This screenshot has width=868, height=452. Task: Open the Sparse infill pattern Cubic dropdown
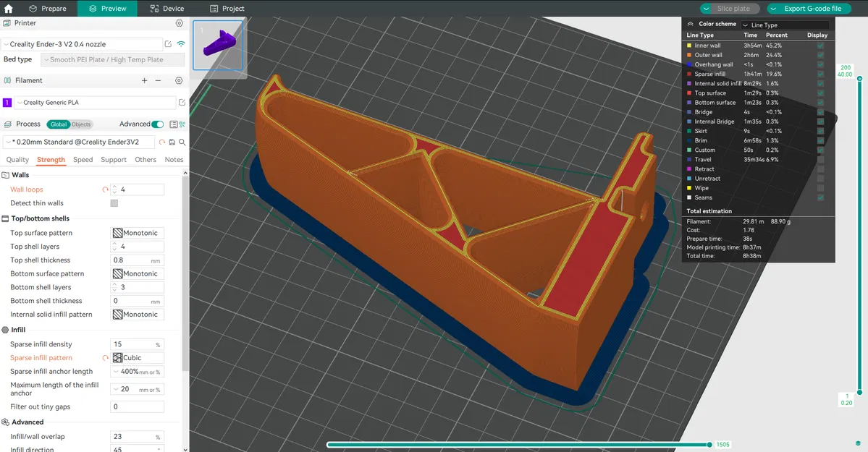pyautogui.click(x=138, y=358)
